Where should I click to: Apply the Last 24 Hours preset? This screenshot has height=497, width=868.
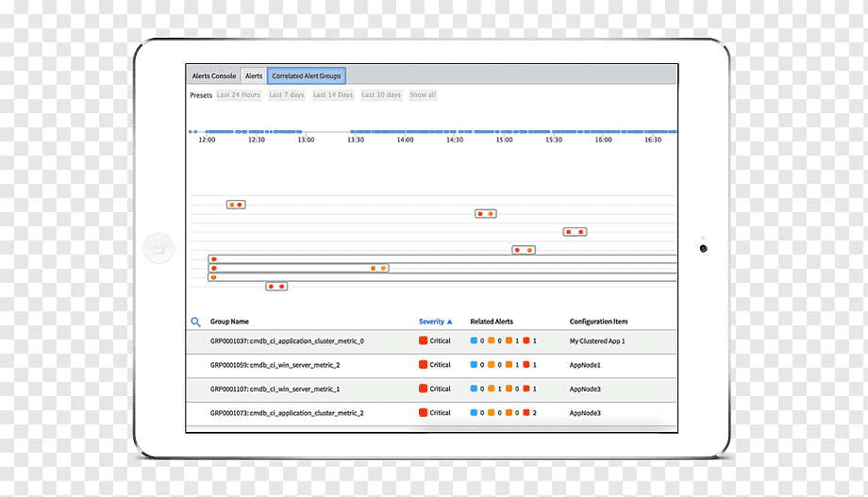tap(238, 94)
